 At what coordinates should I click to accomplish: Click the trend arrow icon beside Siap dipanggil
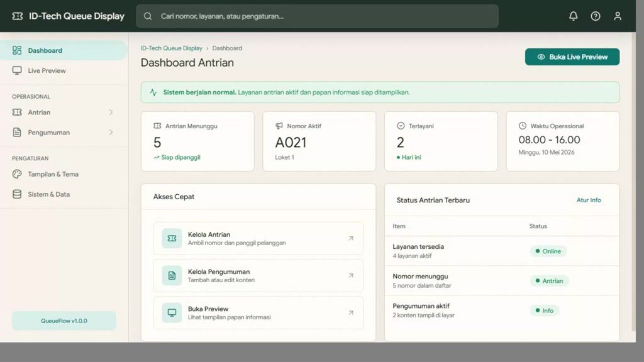[x=156, y=158]
